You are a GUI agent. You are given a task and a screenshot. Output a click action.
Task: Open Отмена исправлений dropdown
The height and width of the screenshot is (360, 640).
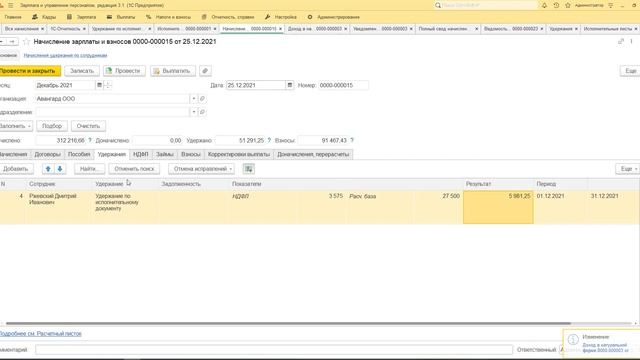[x=201, y=169]
